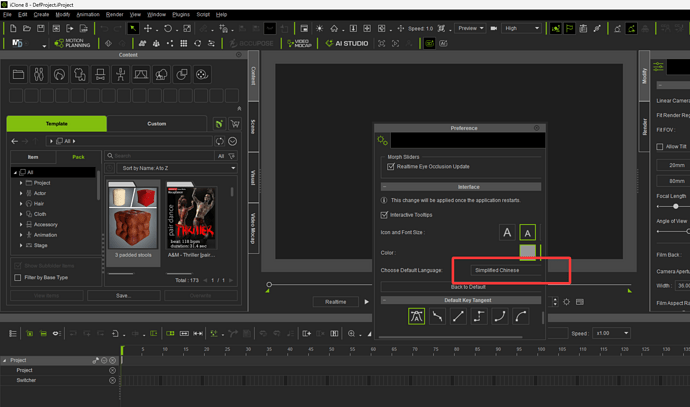Viewport: 690px width, 407px height.
Task: Toggle Interactive Tooltips checkbox
Action: (x=384, y=215)
